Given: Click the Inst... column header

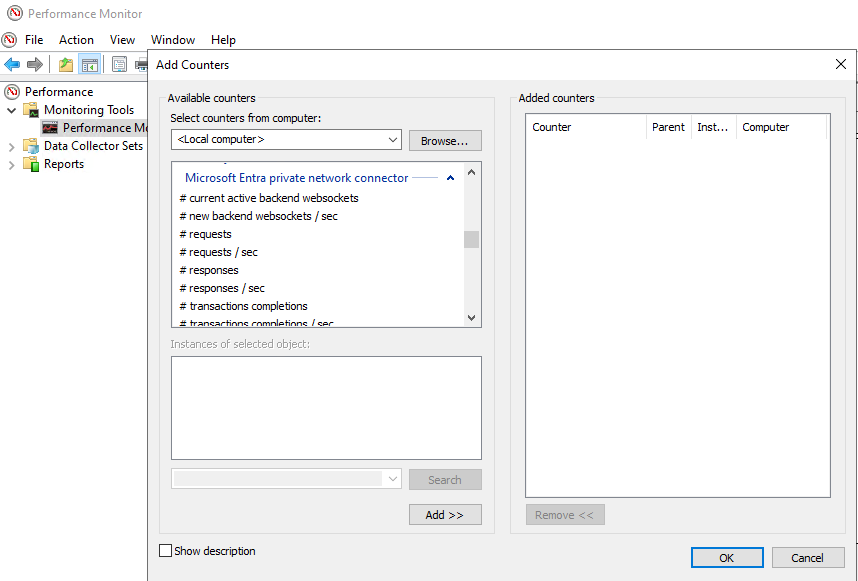Looking at the screenshot, I should tap(714, 127).
